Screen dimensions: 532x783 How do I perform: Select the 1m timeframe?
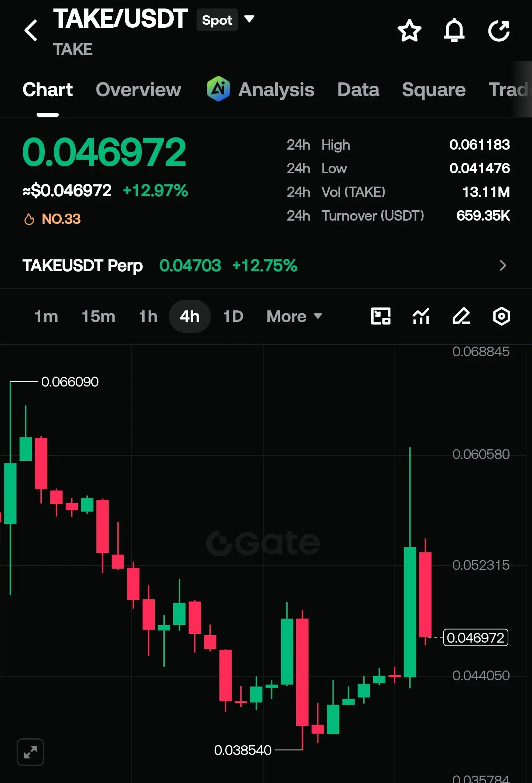[x=46, y=316]
